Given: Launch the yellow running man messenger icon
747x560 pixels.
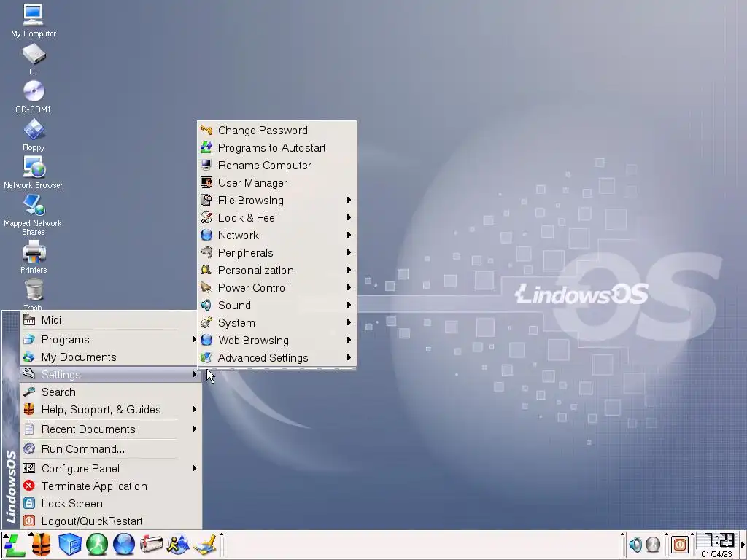Looking at the screenshot, I should point(178,545).
